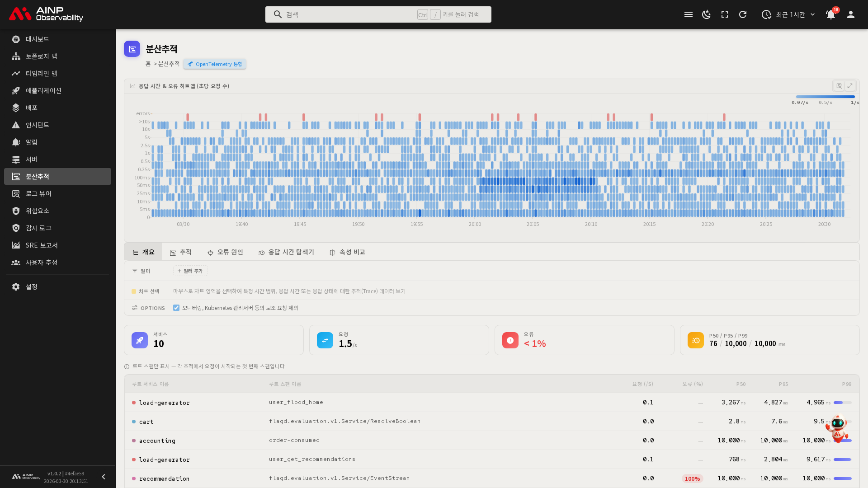
Task: Switch to 오류 원인 tab
Action: (x=225, y=252)
